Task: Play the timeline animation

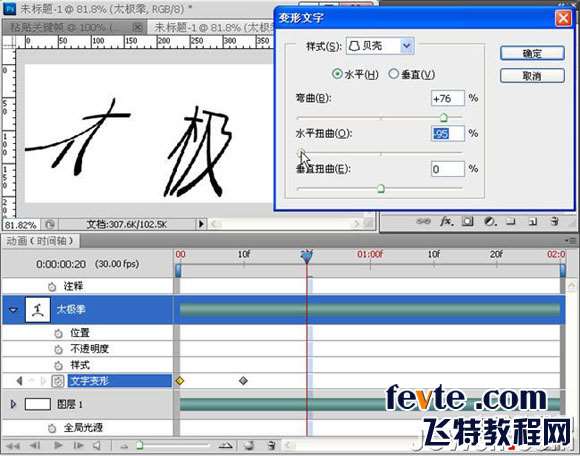Action: (x=58, y=445)
